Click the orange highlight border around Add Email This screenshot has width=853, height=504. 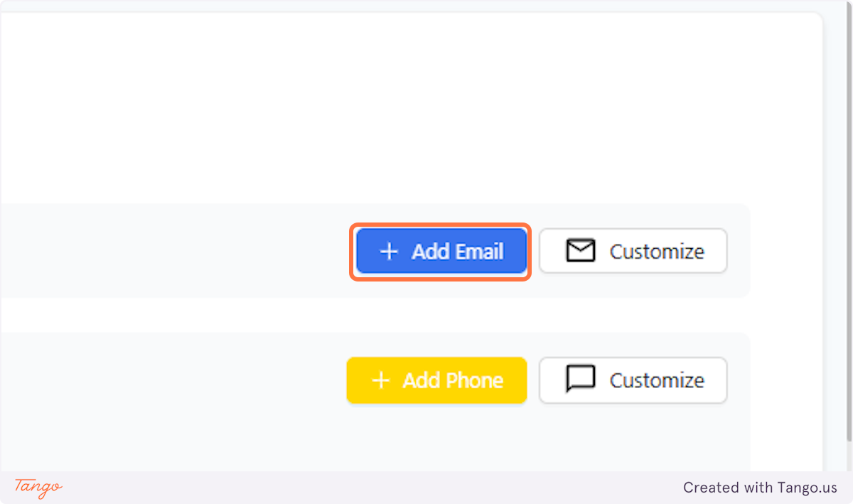tap(441, 226)
